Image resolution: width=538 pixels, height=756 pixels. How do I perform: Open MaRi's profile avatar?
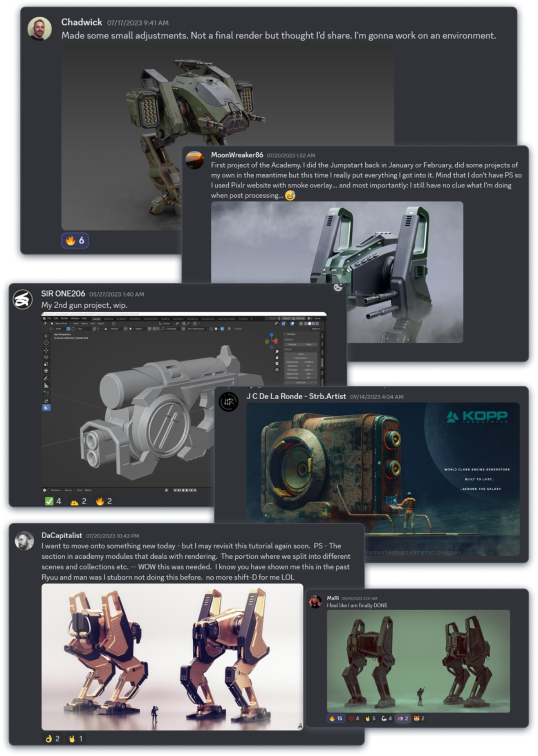[x=315, y=601]
